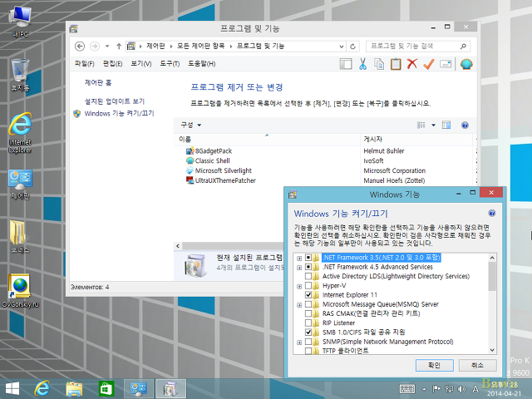Toggle .NET Framework 3.5 checkbox

308,258
